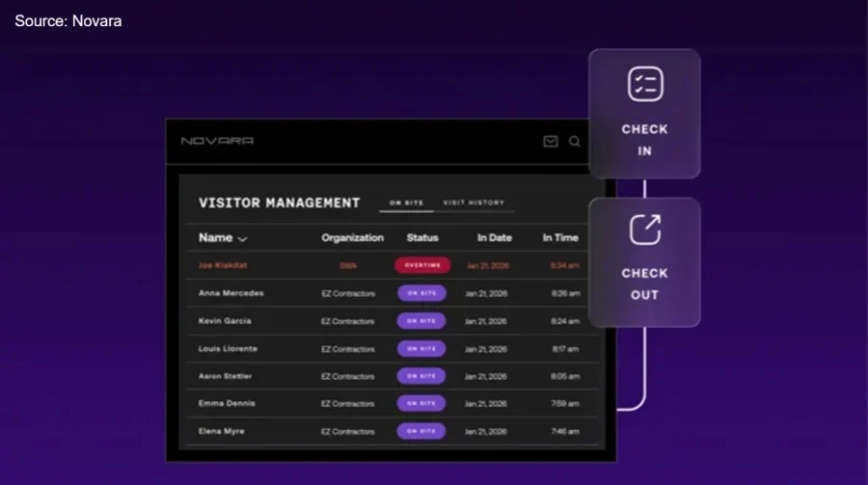868x485 pixels.
Task: Select visitor Anna Mercedes
Action: [231, 293]
